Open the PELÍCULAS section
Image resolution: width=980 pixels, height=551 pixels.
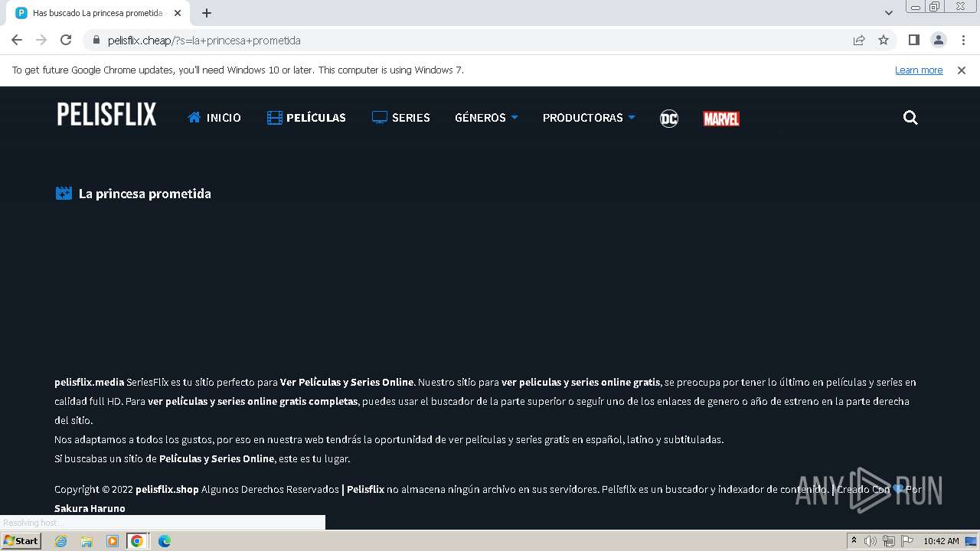[x=306, y=118]
